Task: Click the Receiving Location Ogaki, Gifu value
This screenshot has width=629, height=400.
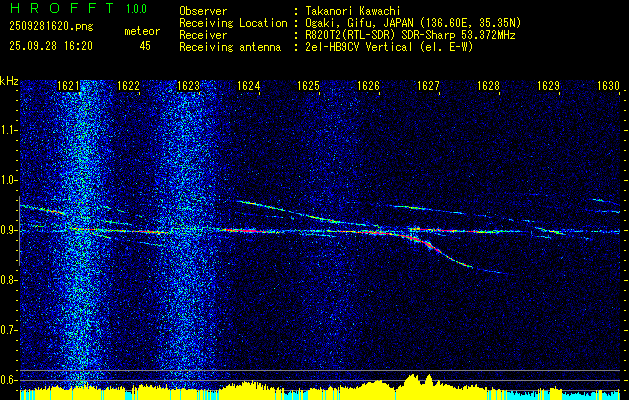Action: pos(413,23)
